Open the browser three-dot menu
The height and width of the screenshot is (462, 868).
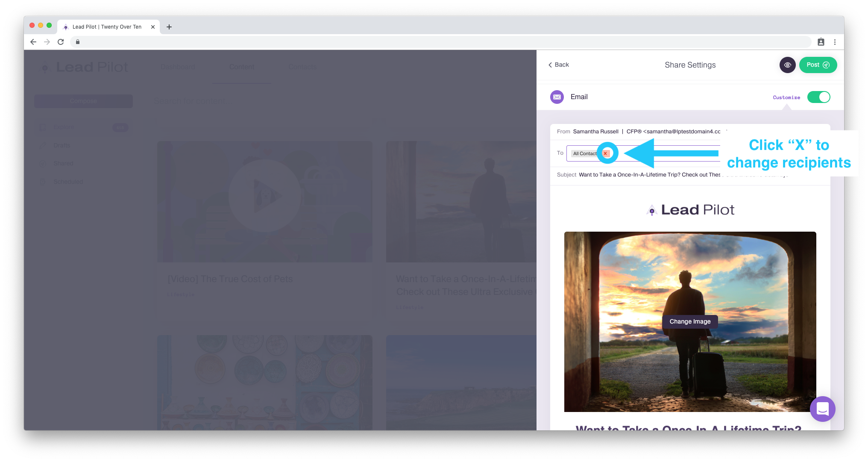click(835, 42)
